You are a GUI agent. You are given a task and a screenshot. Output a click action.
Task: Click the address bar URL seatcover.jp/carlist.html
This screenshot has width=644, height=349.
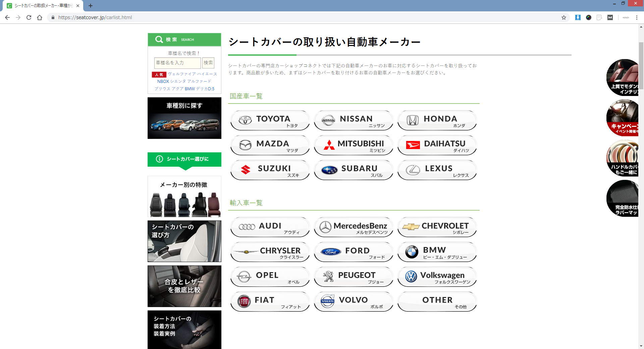(95, 17)
